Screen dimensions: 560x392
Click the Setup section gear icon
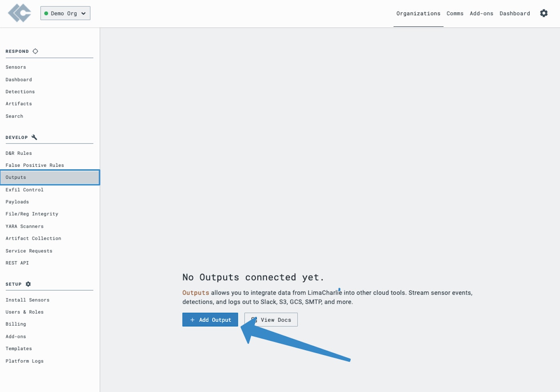pyautogui.click(x=28, y=284)
